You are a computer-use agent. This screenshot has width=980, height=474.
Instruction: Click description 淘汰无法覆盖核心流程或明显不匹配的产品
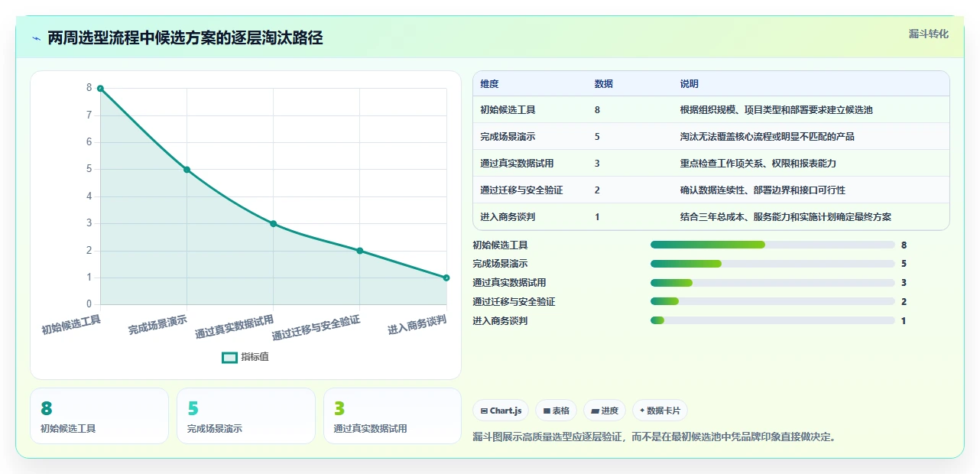[x=767, y=137]
